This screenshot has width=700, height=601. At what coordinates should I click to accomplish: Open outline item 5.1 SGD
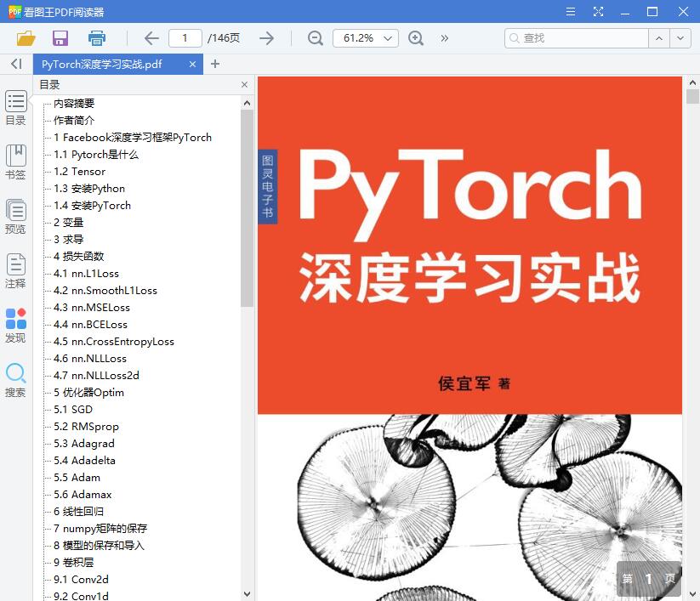[73, 409]
